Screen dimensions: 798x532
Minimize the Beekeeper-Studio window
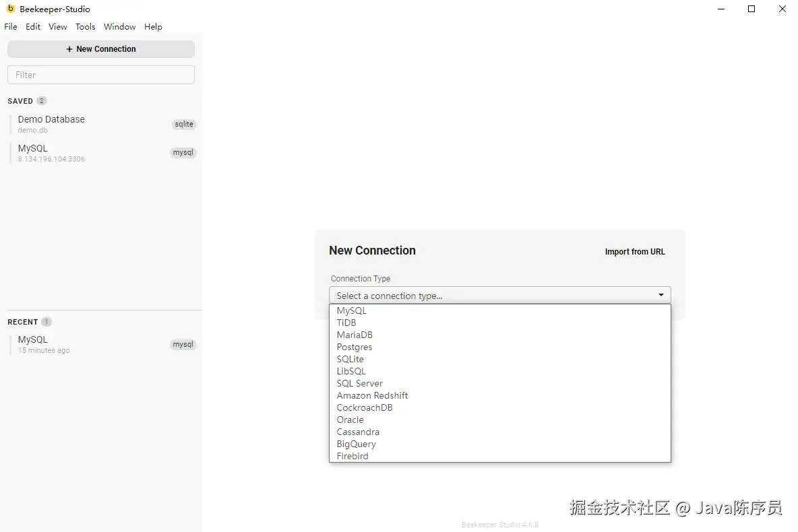click(x=721, y=9)
